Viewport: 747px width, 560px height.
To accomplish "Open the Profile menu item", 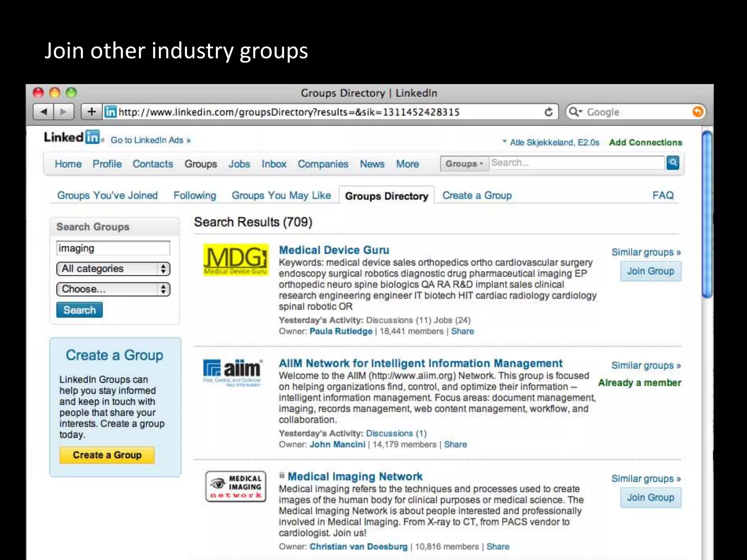I will (107, 164).
